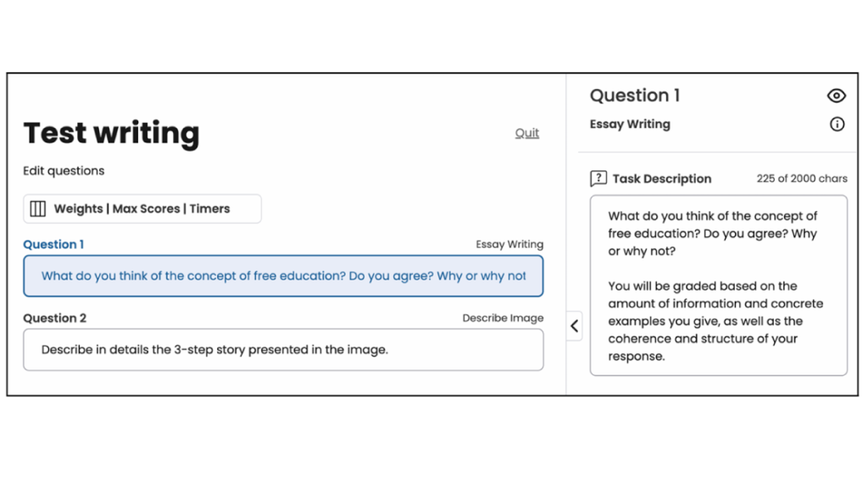Click the columns icon in the Weights button

click(x=38, y=208)
